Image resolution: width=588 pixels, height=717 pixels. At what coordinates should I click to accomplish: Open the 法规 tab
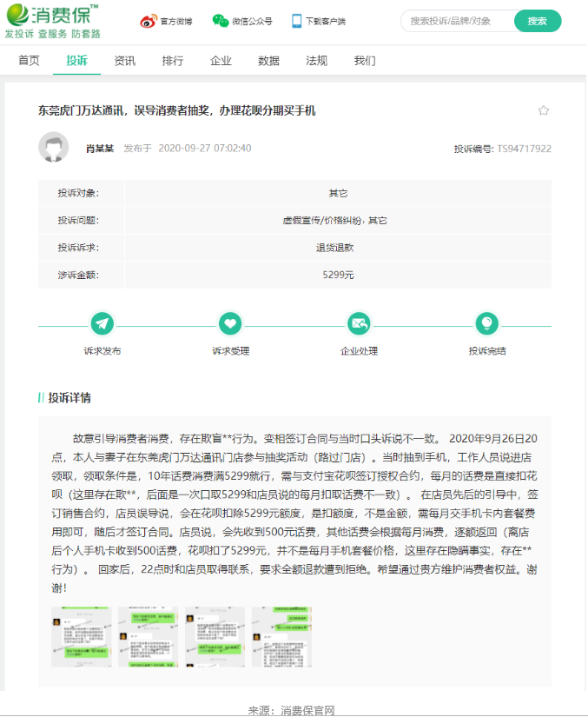click(x=317, y=60)
